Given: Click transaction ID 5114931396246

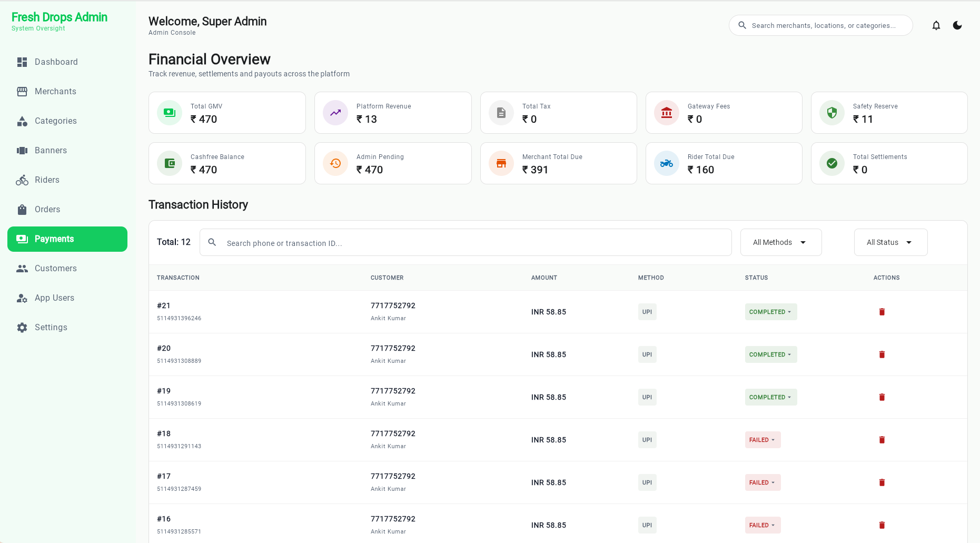Looking at the screenshot, I should [x=179, y=318].
